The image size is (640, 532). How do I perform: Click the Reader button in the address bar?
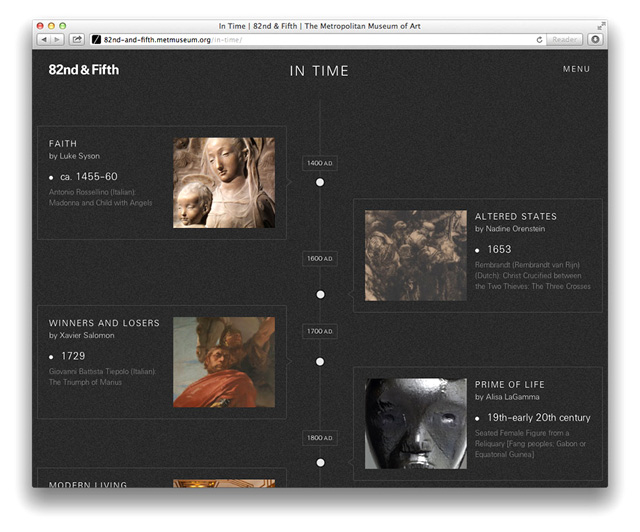(565, 39)
